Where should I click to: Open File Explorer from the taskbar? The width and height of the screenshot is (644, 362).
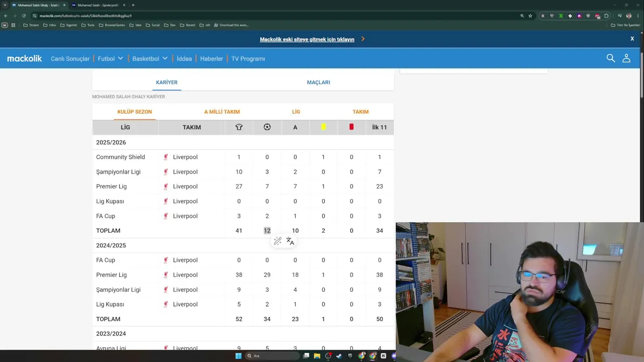(x=317, y=356)
